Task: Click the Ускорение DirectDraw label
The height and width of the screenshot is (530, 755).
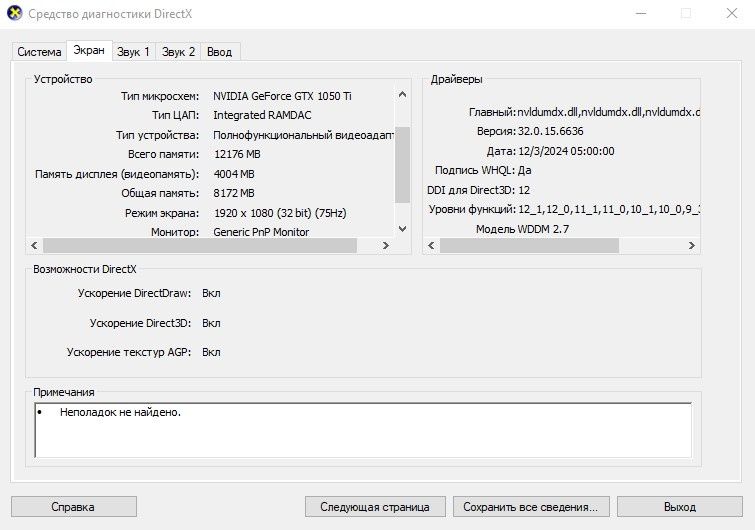Action: tap(134, 293)
